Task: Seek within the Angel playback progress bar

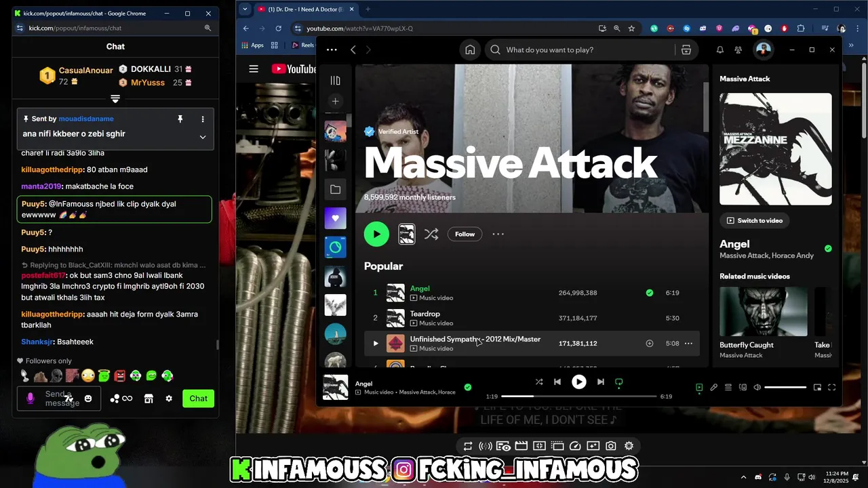Action: click(x=578, y=396)
